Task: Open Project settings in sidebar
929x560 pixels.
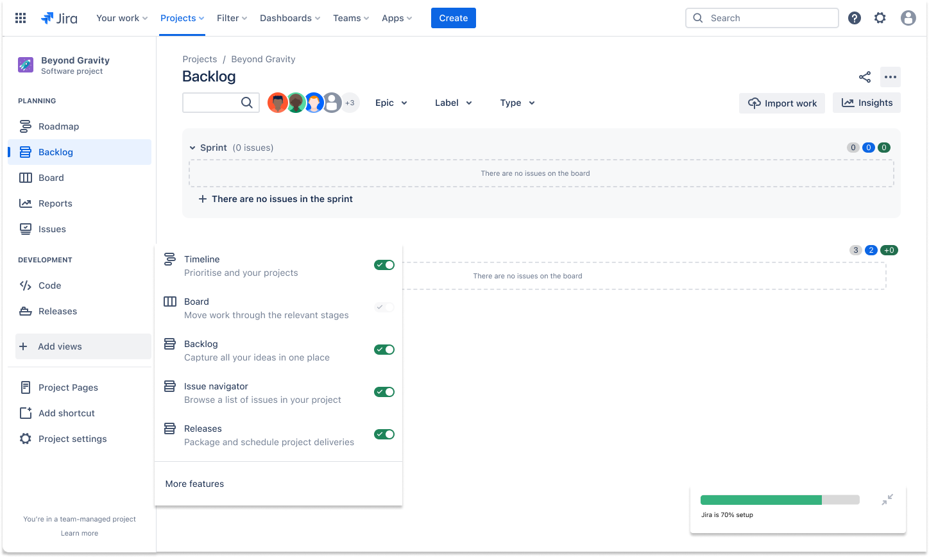Action: point(80,439)
